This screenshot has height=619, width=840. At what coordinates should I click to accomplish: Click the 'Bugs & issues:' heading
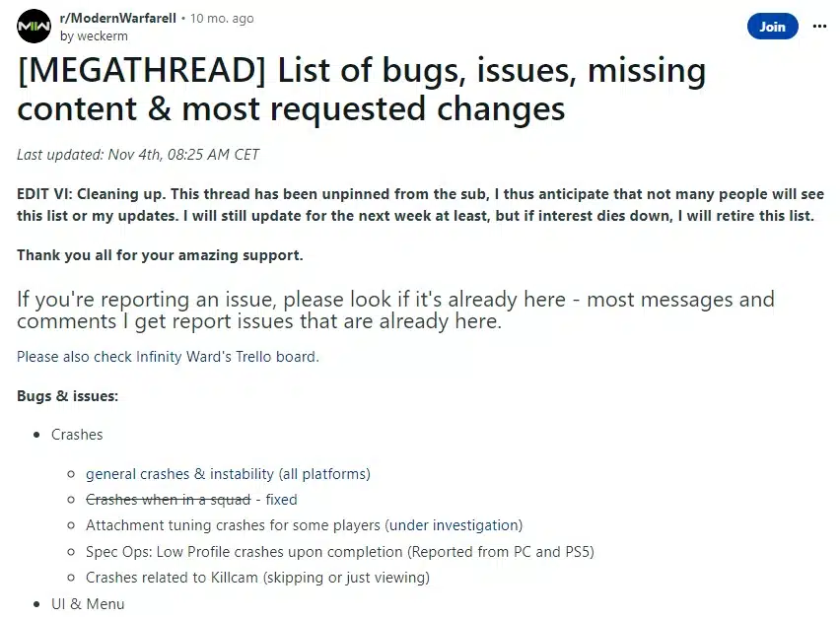(x=67, y=395)
